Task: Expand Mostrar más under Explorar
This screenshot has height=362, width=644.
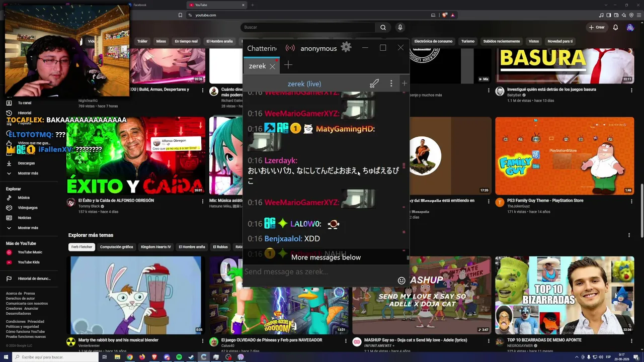Action: [x=28, y=228]
